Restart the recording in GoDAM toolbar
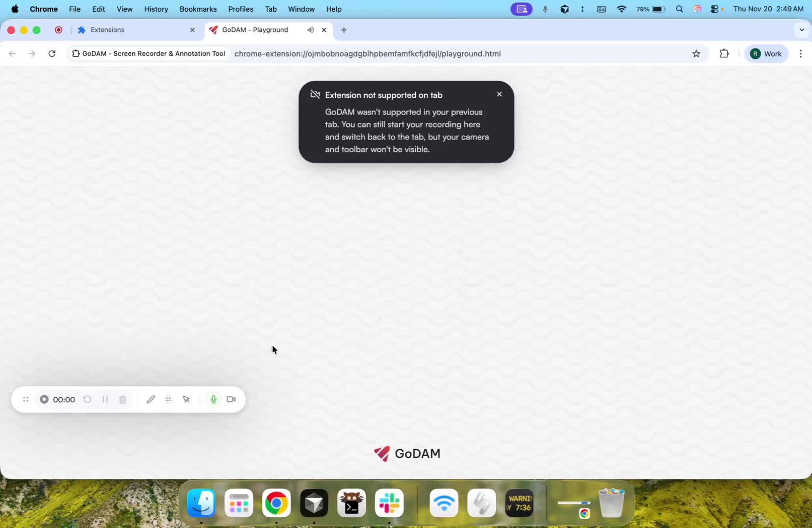Viewport: 812px width, 528px height. 87,399
